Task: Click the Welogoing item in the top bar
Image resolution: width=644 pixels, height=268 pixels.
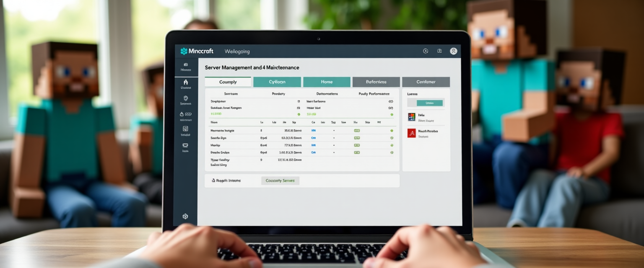Action: point(237,52)
